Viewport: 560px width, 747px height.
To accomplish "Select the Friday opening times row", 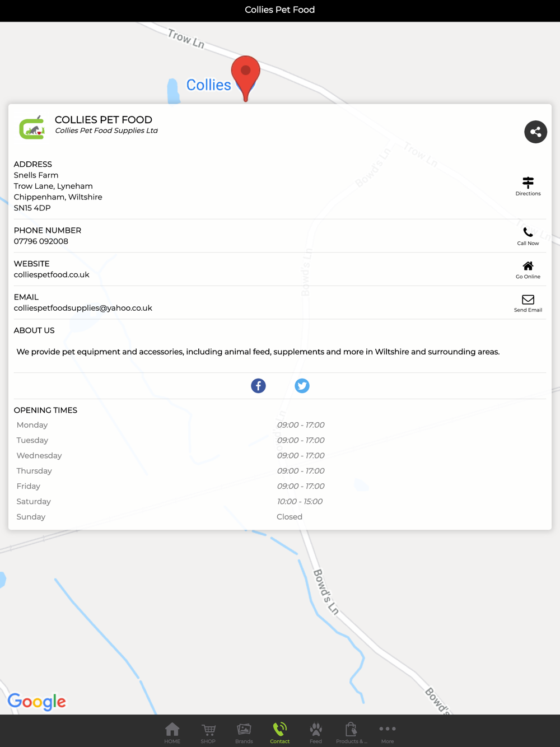I will (280, 486).
